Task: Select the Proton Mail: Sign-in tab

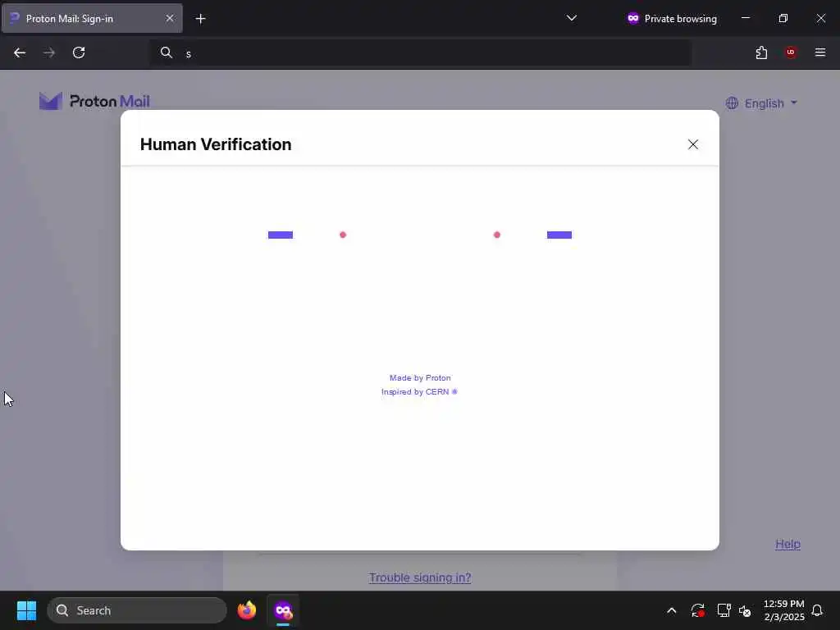Action: [x=92, y=18]
